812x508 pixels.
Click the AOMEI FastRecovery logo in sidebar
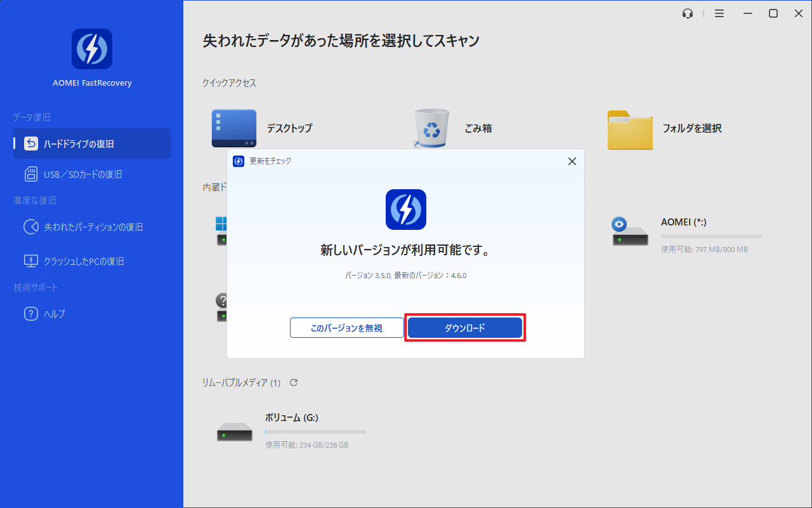point(92,49)
